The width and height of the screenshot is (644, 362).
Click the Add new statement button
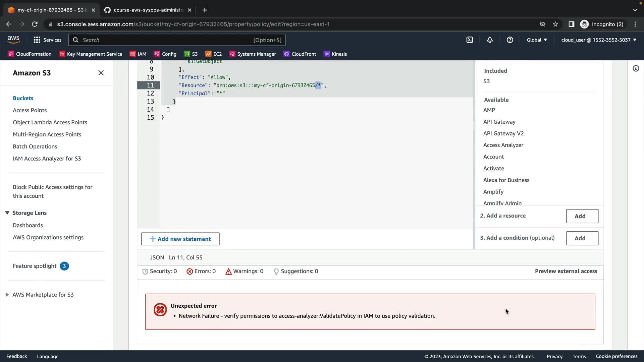pyautogui.click(x=180, y=239)
